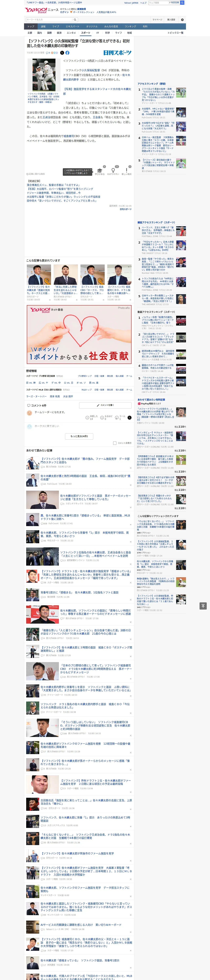Screen dimensions: 210x980
Task: Open settings via the gear icon
Action: (x=182, y=19)
